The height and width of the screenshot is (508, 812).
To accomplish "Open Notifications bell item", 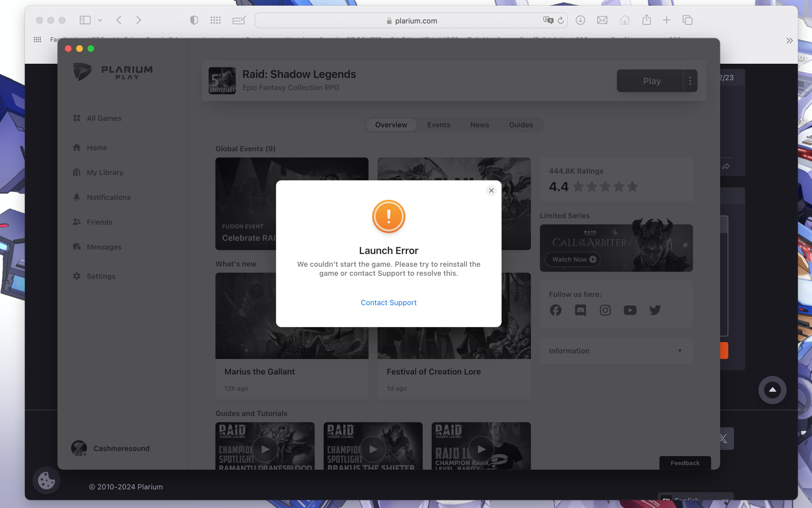I will point(102,197).
